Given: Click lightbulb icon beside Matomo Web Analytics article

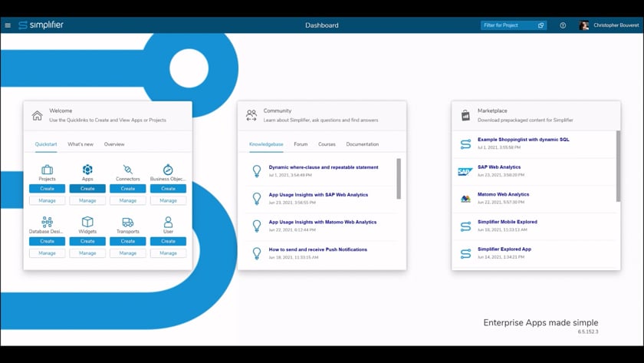Looking at the screenshot, I should 257,226.
